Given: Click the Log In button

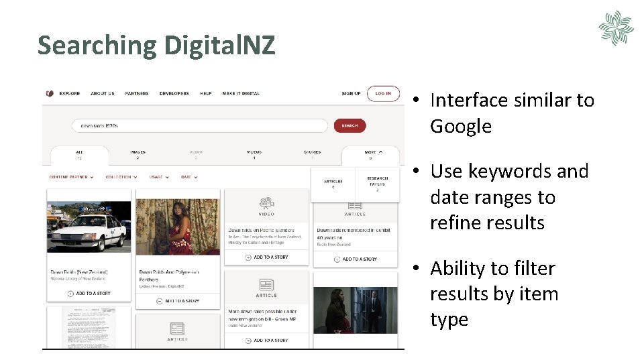Looking at the screenshot, I should (x=383, y=94).
